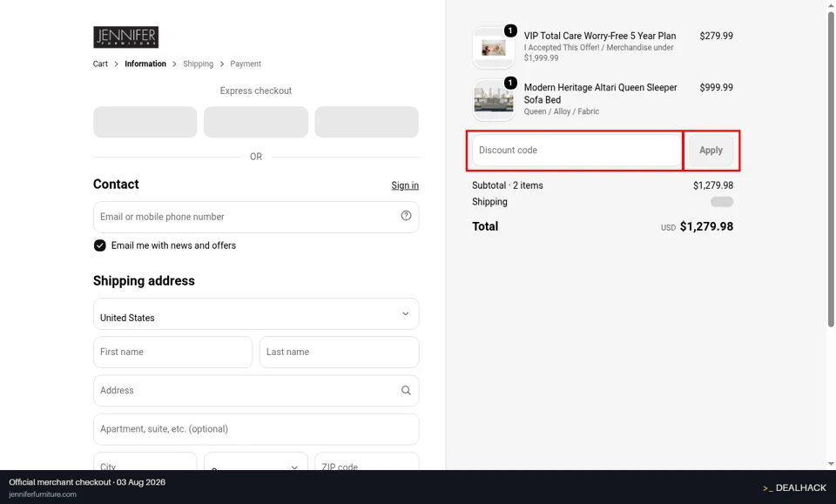The image size is (836, 504).
Task: Click the page vertical scrollbar
Action: (831, 170)
